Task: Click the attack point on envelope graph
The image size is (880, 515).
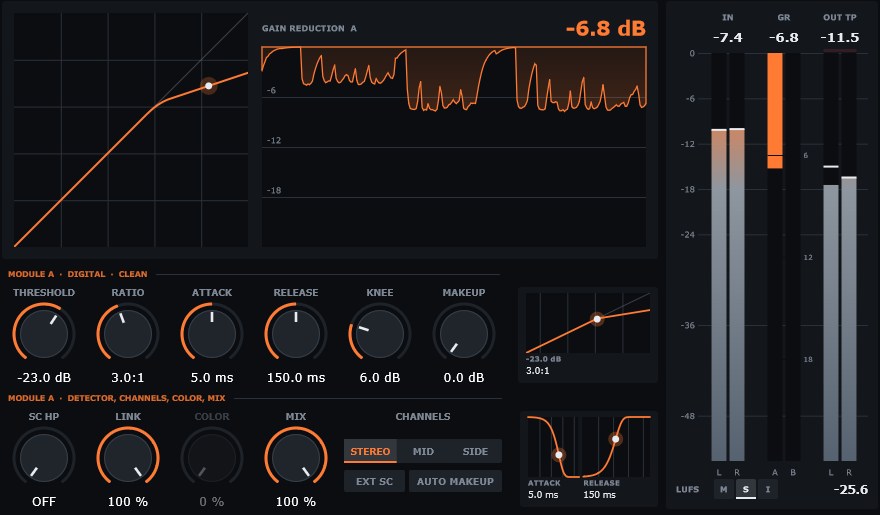Action: 558,454
